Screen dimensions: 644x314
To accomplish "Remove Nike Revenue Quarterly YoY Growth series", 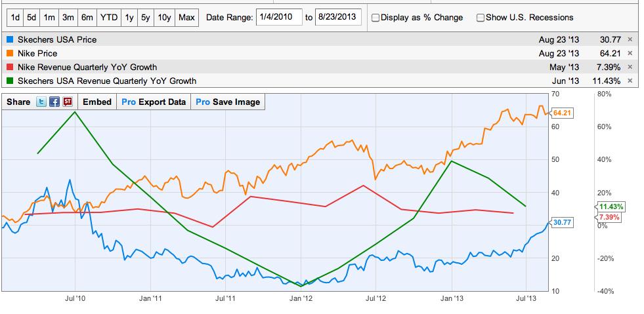I will click(x=630, y=67).
